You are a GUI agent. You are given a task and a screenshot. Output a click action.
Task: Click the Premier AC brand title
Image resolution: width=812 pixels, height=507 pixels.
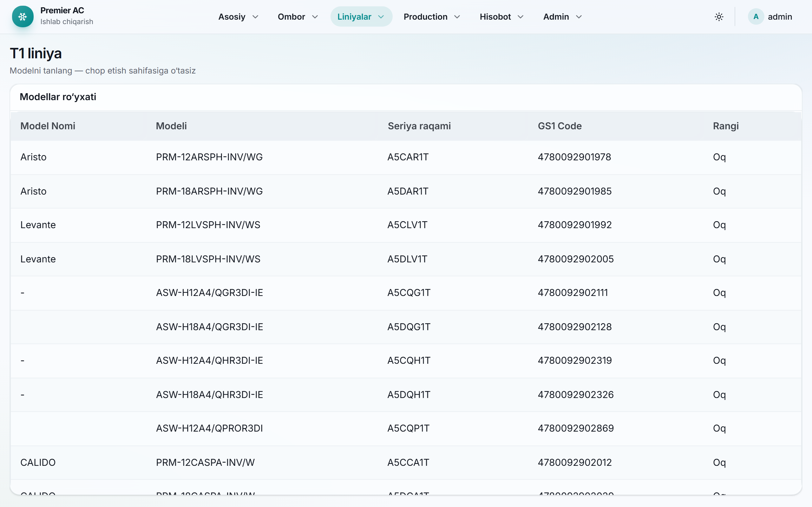pyautogui.click(x=62, y=10)
